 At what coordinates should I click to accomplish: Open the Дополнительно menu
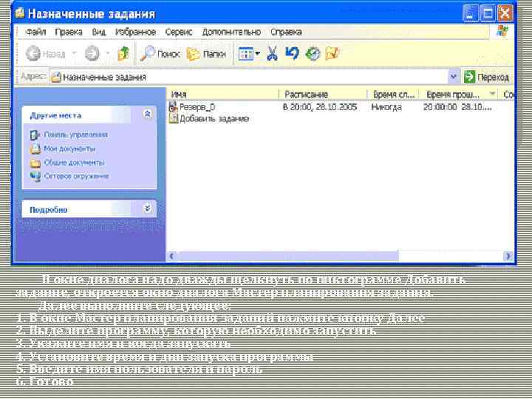pyautogui.click(x=231, y=32)
